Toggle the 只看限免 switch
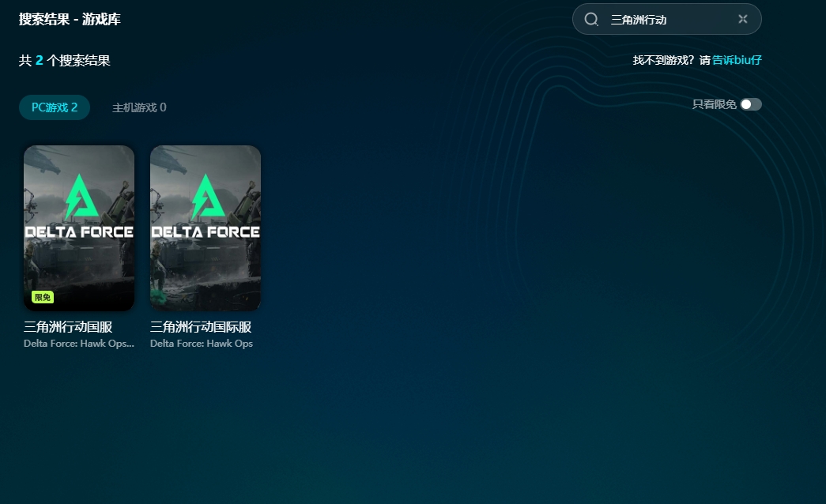Image resolution: width=826 pixels, height=504 pixels. click(751, 104)
